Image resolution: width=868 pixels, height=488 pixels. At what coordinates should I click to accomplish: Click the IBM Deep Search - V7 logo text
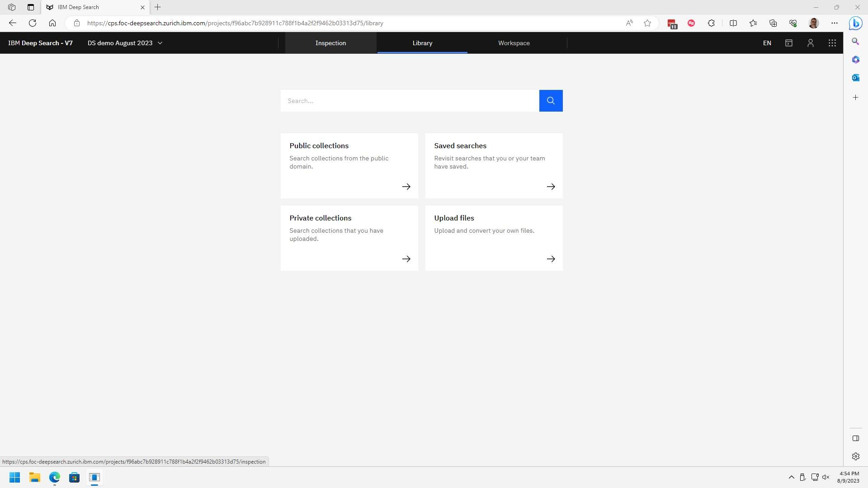[40, 43]
